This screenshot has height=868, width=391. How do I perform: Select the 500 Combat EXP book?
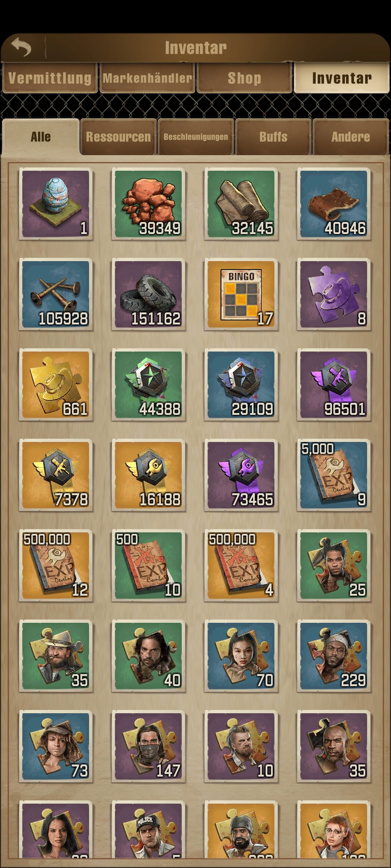(148, 566)
